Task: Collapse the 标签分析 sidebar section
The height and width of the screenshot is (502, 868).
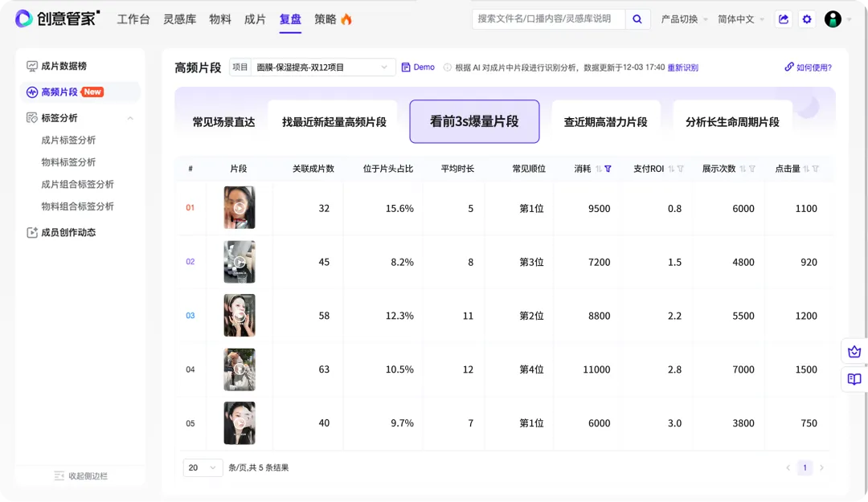Action: pos(130,118)
